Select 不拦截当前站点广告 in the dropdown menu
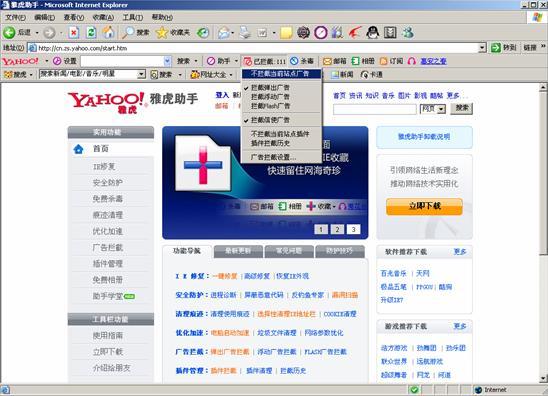 point(281,73)
